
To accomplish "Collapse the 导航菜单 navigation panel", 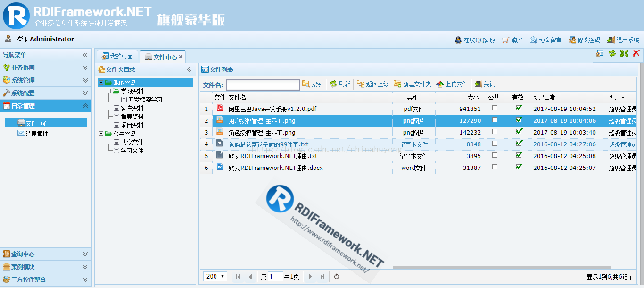I will [x=85, y=55].
